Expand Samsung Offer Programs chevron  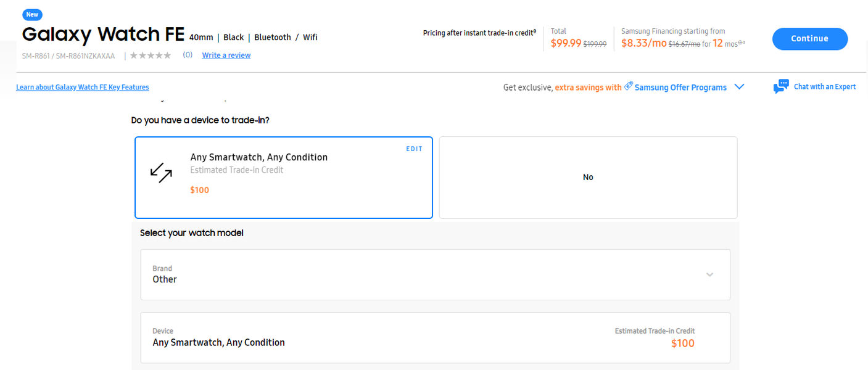(x=739, y=87)
